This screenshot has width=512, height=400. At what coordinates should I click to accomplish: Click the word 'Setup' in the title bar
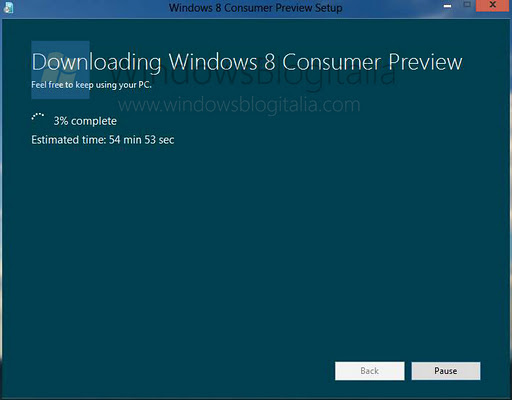(329, 8)
